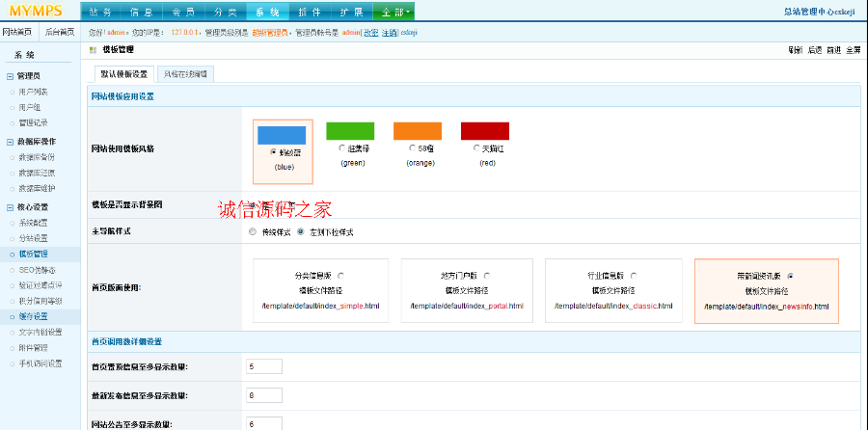Open 数据库维护 in the sidebar
Image resolution: width=868 pixels, height=430 pixels.
[37, 188]
